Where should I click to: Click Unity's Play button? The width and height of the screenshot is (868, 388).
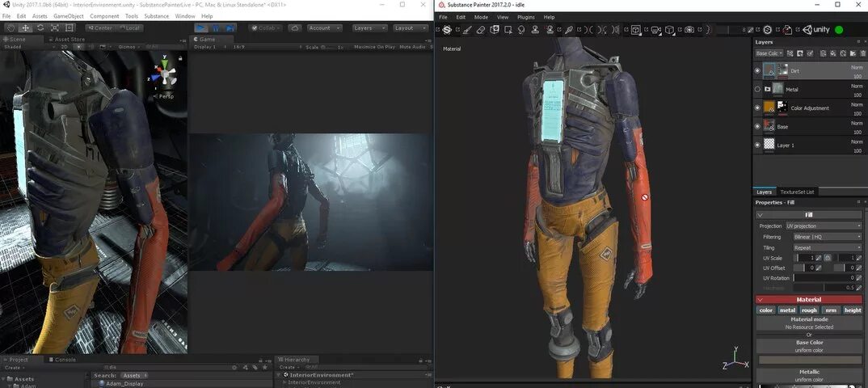tap(201, 27)
